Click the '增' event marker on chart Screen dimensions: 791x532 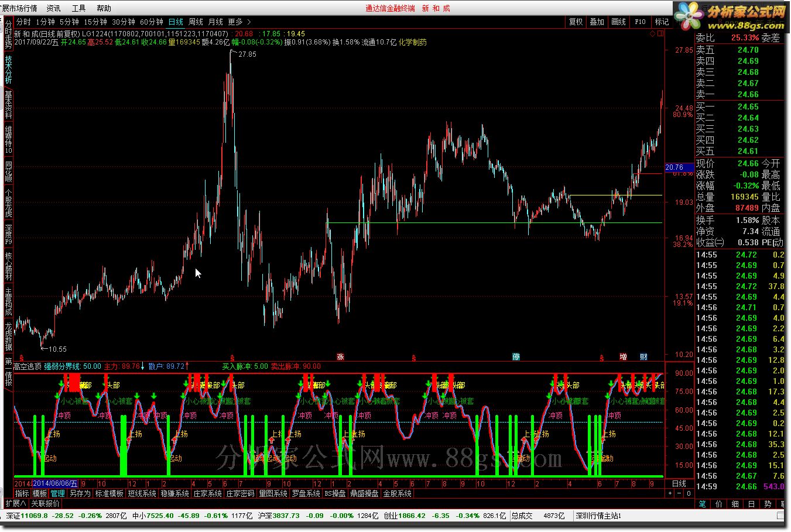[624, 356]
